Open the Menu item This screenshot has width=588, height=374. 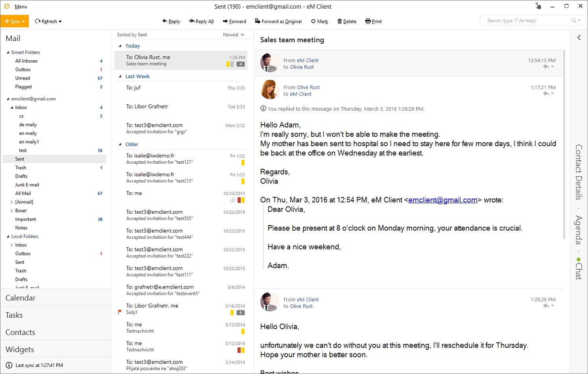21,7
